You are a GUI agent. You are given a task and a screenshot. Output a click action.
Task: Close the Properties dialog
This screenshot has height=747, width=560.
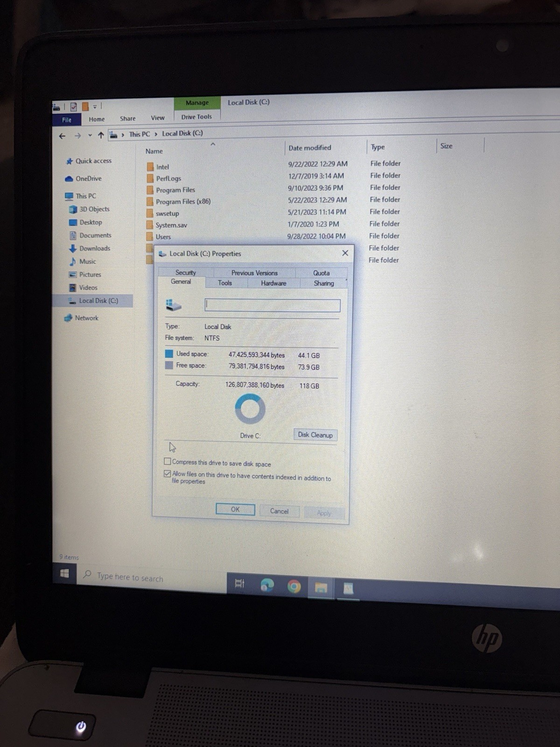tap(345, 253)
